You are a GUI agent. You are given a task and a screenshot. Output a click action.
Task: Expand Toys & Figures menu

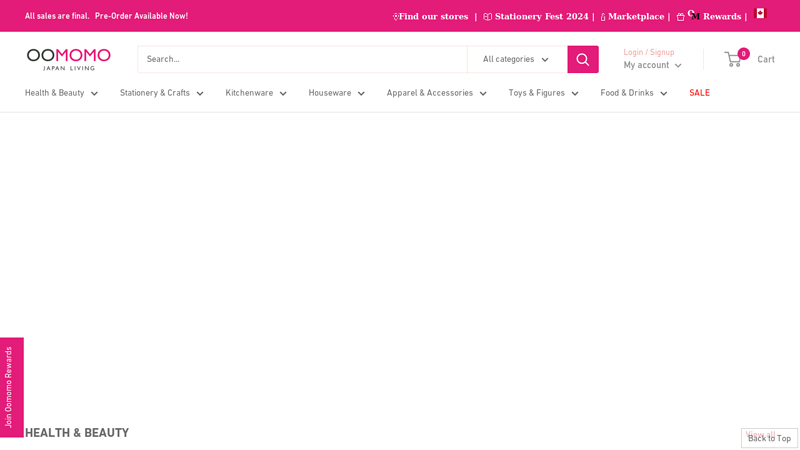tap(543, 93)
